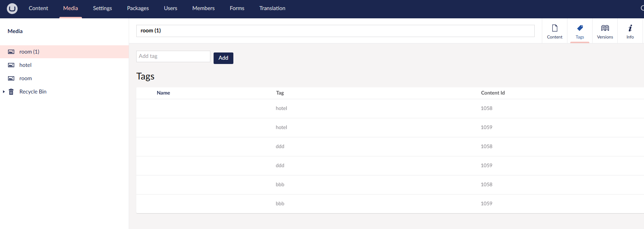Screen dimensions: 644x229
Task: Open the Forms section
Action: coord(237,8)
